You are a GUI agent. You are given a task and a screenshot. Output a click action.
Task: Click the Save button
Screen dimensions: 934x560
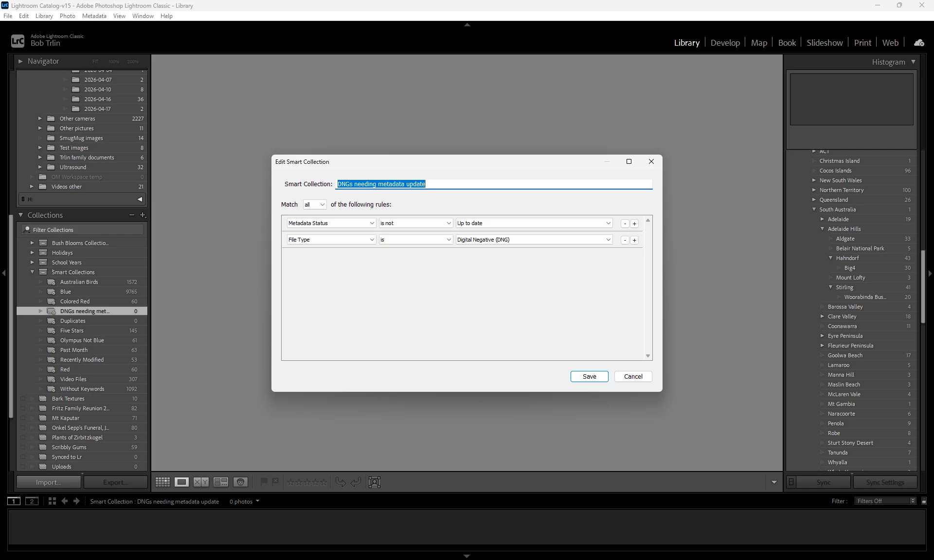tap(589, 377)
